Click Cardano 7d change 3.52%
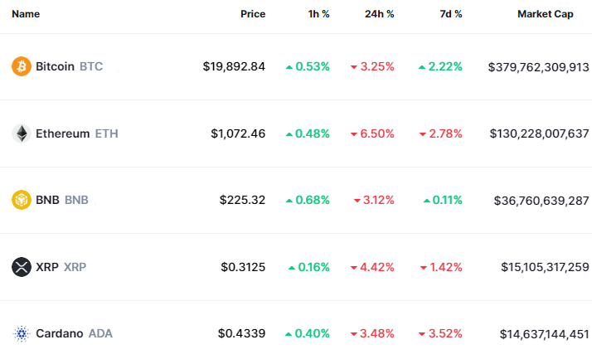592x364 pixels. pos(440,333)
